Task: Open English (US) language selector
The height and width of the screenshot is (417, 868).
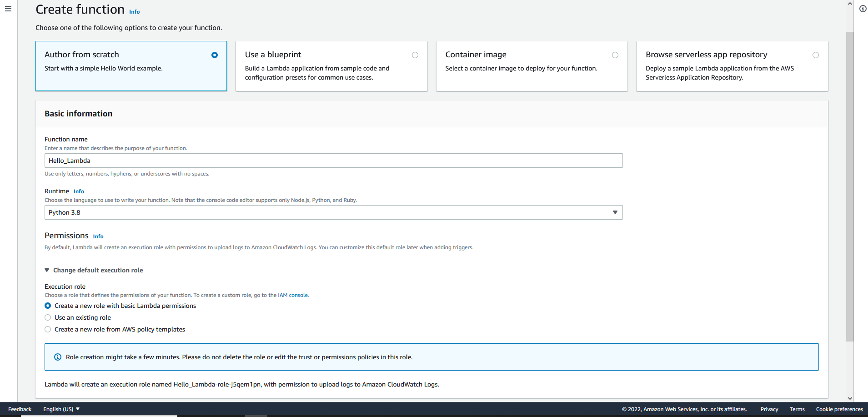Action: (x=61, y=409)
